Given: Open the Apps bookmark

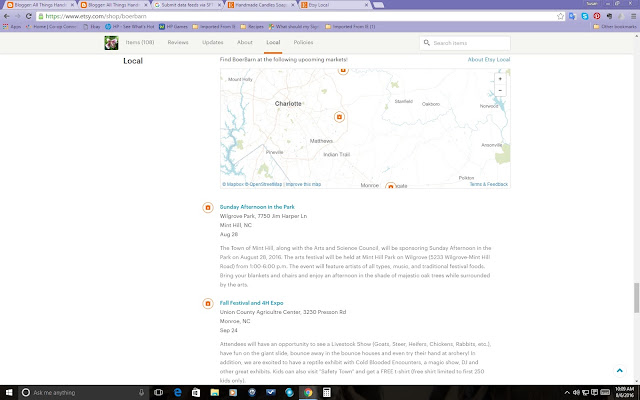Looking at the screenshot, I should point(12,27).
